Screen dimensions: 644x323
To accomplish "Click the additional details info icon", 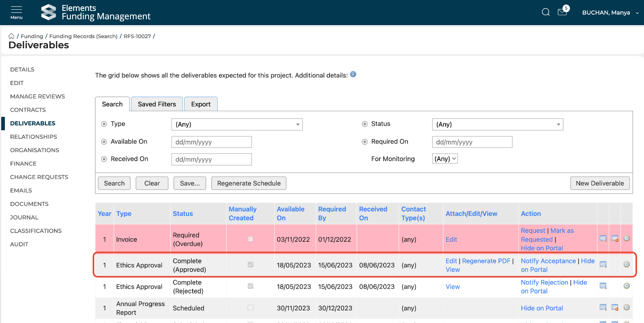I will 353,74.
